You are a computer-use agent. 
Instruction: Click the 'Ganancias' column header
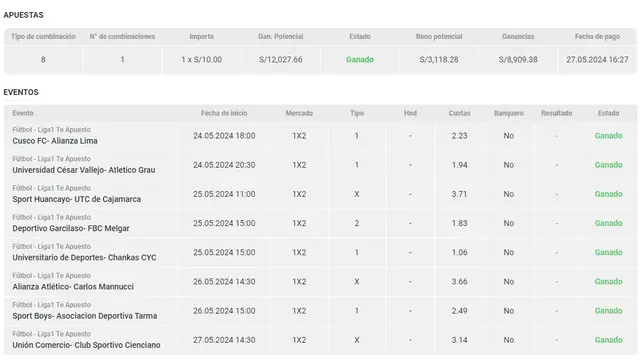click(518, 36)
